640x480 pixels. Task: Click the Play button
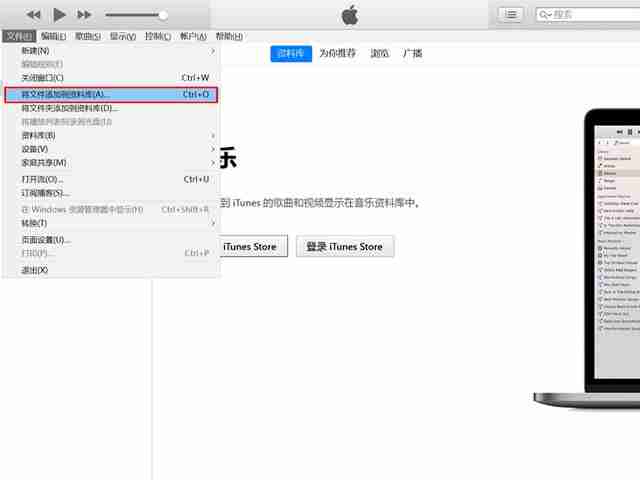click(x=59, y=15)
